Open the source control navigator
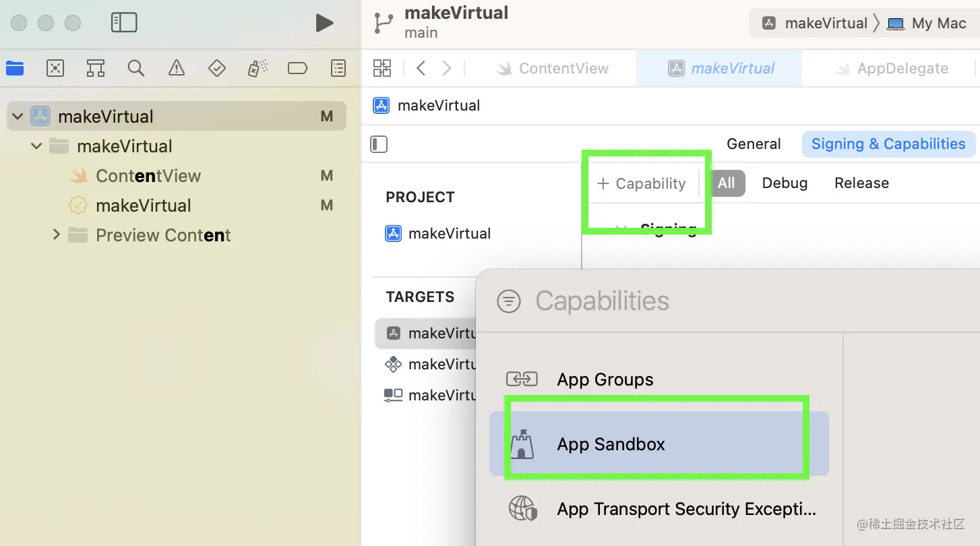This screenshot has height=546, width=980. (x=55, y=68)
